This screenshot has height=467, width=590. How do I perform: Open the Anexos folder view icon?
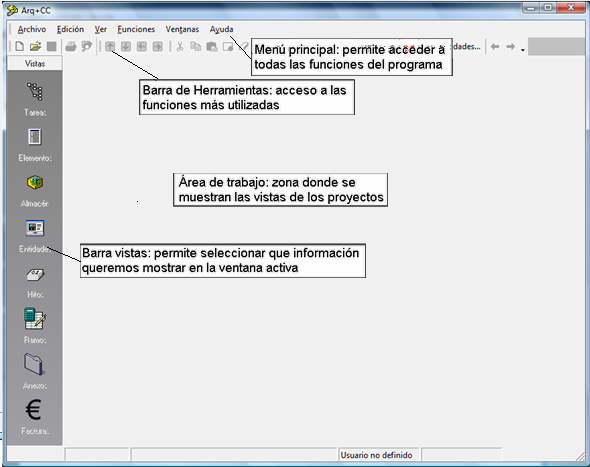(x=34, y=364)
